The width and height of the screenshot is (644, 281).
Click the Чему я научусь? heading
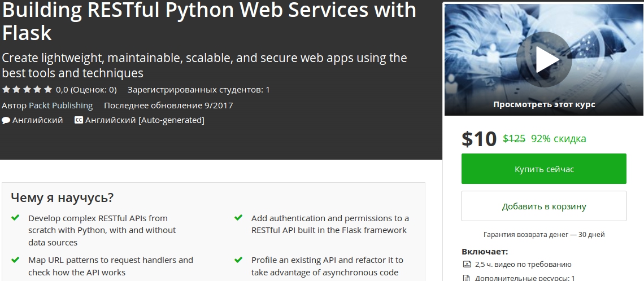[x=62, y=197]
